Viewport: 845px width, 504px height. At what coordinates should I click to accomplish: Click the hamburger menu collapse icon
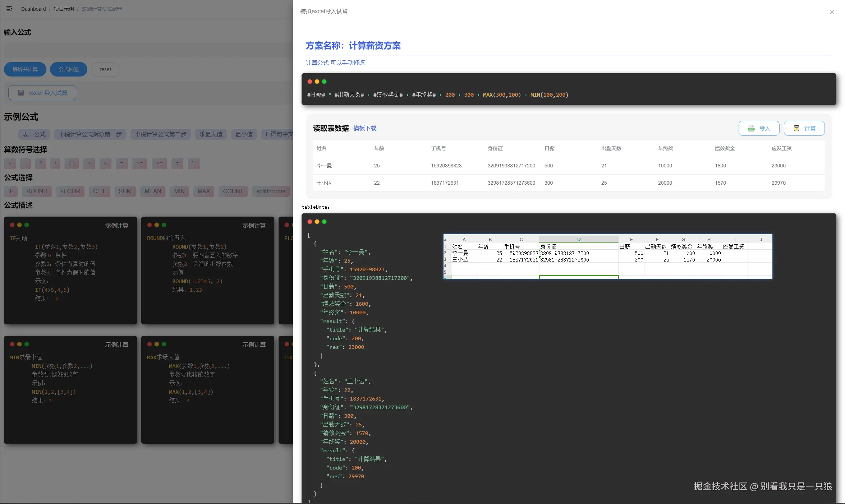coord(9,9)
